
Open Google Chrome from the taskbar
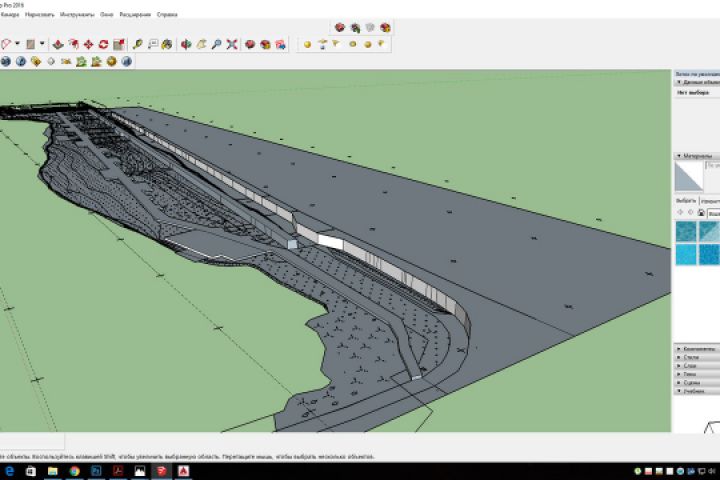[74, 470]
